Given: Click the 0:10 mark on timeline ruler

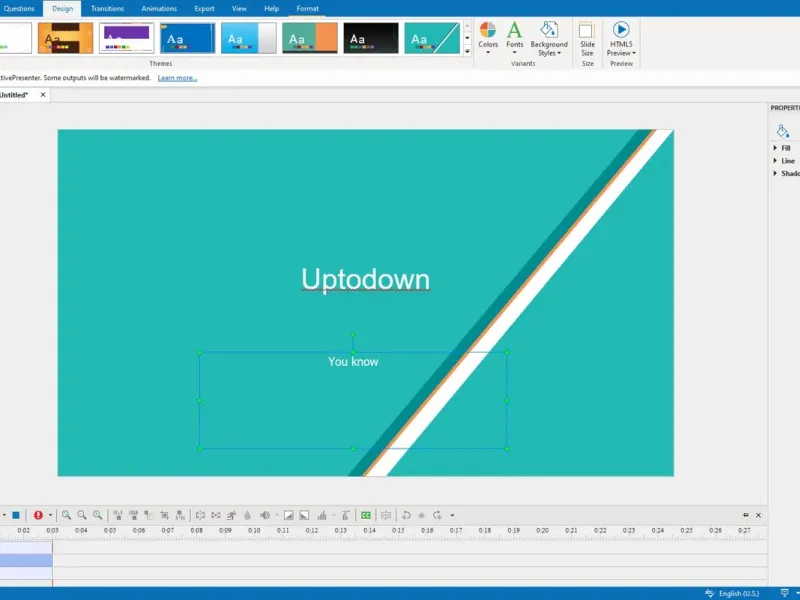Looking at the screenshot, I should [254, 531].
